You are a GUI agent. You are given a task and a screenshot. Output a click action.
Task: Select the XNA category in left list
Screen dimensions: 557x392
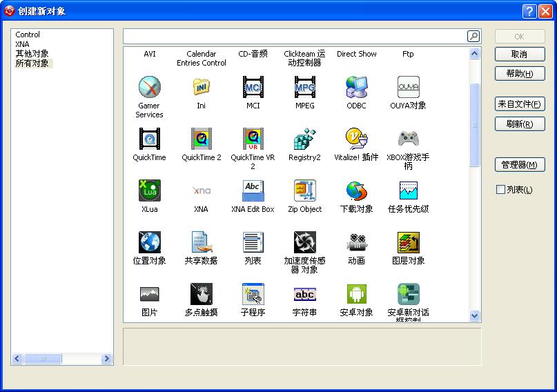point(22,44)
